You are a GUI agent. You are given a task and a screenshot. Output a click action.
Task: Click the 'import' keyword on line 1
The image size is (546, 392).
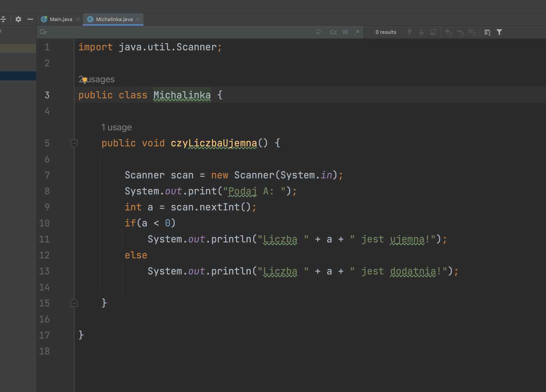coord(96,47)
